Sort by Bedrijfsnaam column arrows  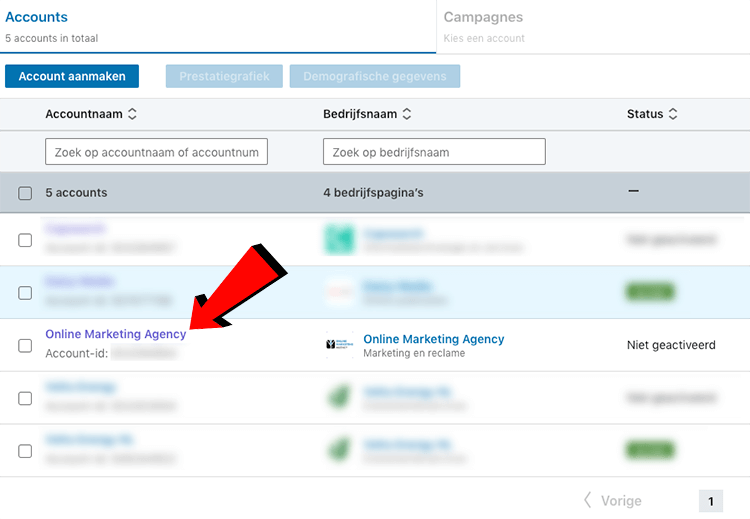[406, 115]
